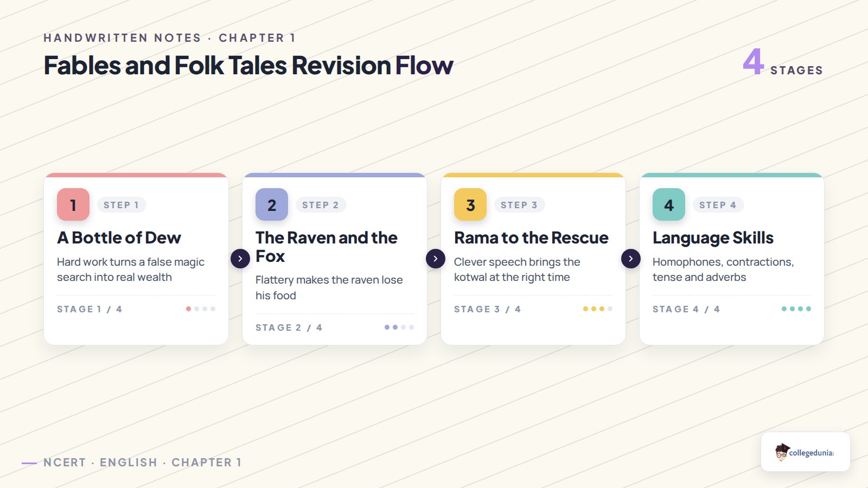This screenshot has height=488, width=868.
Task: Click the arrow between Raven and Rama cards
Action: coord(436,259)
